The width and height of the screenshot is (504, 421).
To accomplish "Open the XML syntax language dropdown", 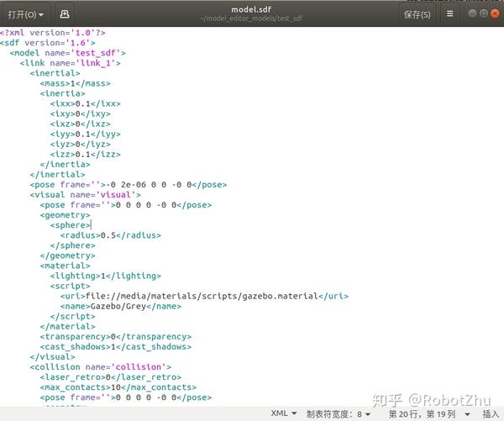I will [284, 413].
